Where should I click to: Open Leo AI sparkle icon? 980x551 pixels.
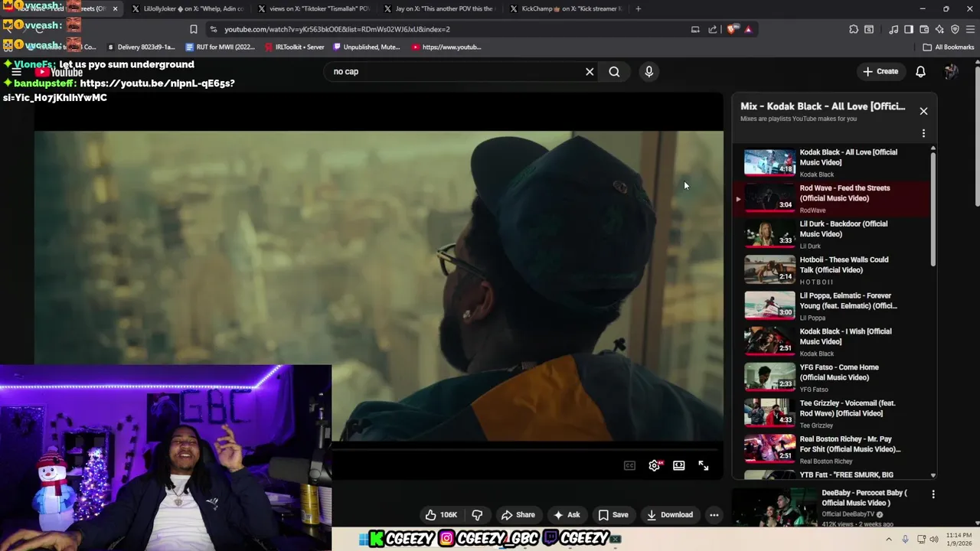pyautogui.click(x=939, y=29)
